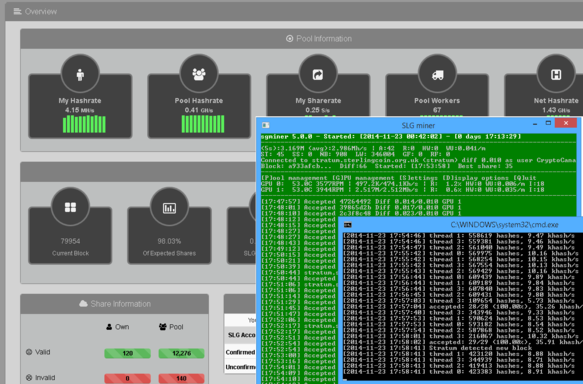
Task: Click the 4.15 MH/s hashrate value
Action: tap(80, 110)
